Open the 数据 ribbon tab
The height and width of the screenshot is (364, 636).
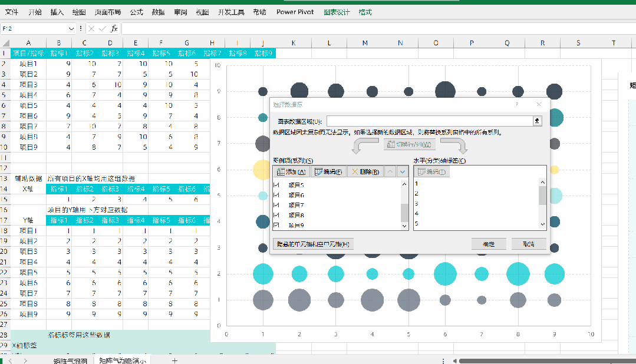point(158,12)
